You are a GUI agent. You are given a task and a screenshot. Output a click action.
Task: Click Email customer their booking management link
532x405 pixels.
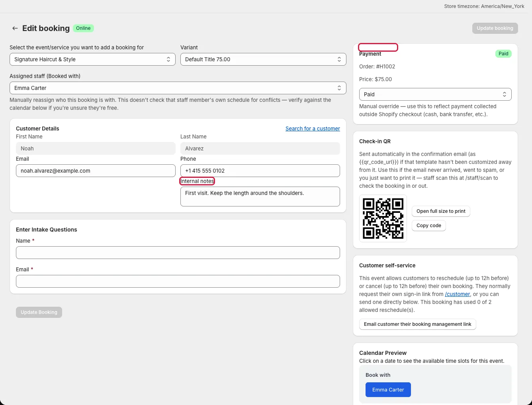tap(417, 324)
